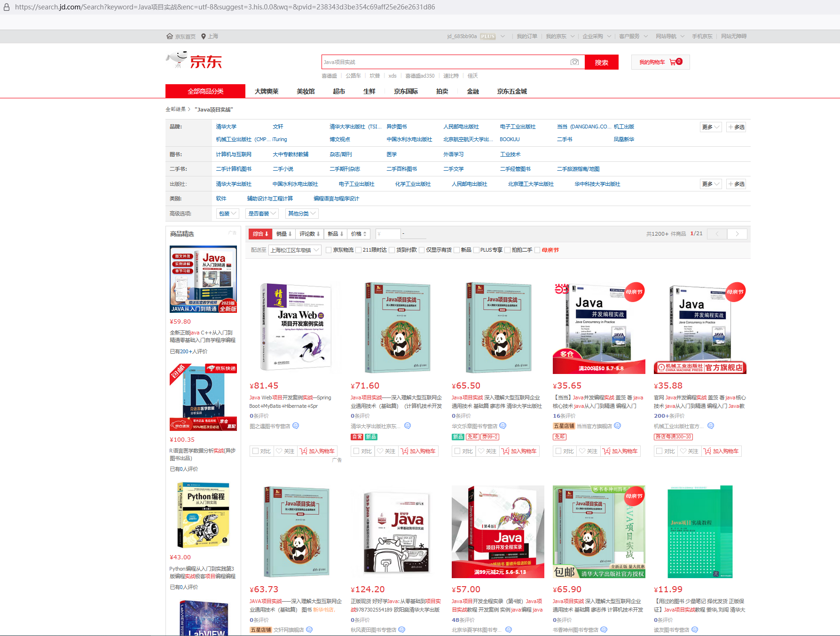This screenshot has width=840, height=636.
Task: Sort results by 价格
Action: tap(359, 234)
